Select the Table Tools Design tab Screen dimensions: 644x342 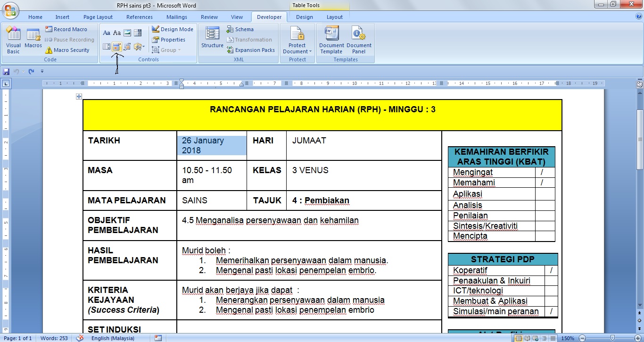pos(304,17)
